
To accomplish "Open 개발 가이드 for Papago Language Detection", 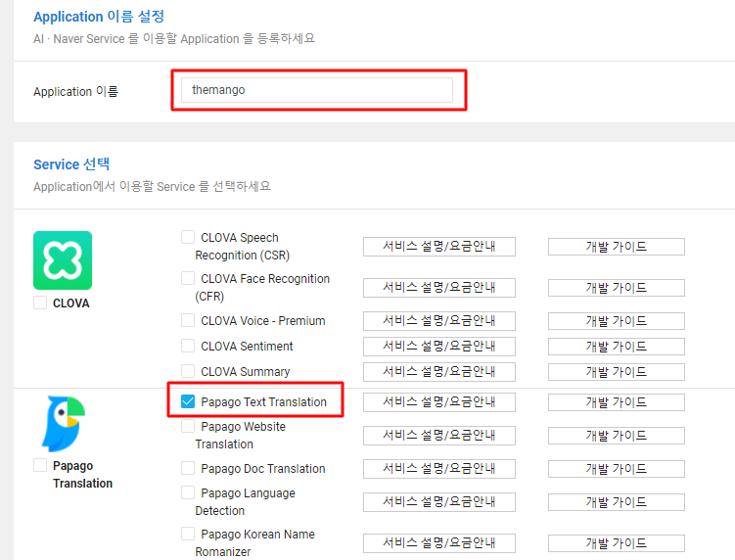I will [x=617, y=502].
